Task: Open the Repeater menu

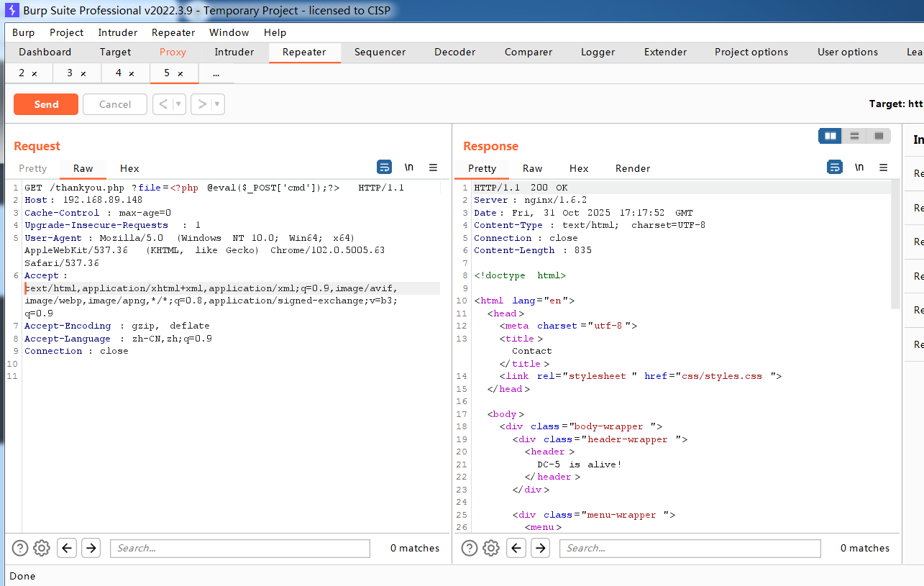Action: tap(173, 32)
